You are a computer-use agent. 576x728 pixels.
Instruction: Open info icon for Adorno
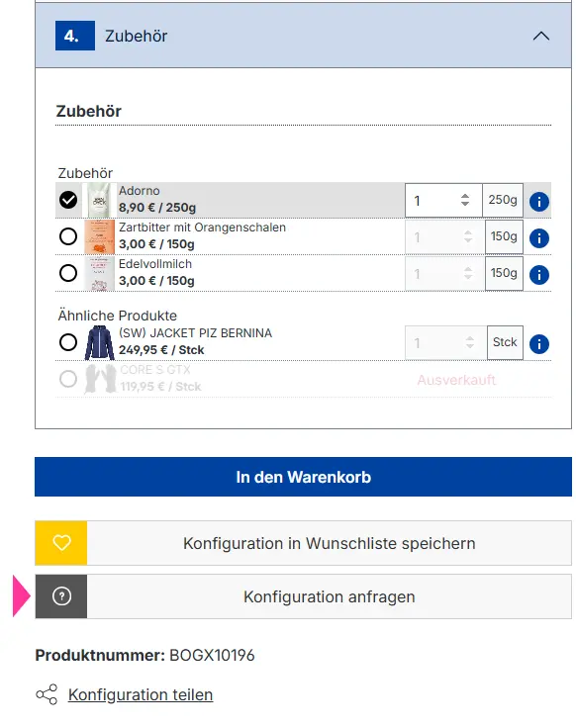[538, 202]
